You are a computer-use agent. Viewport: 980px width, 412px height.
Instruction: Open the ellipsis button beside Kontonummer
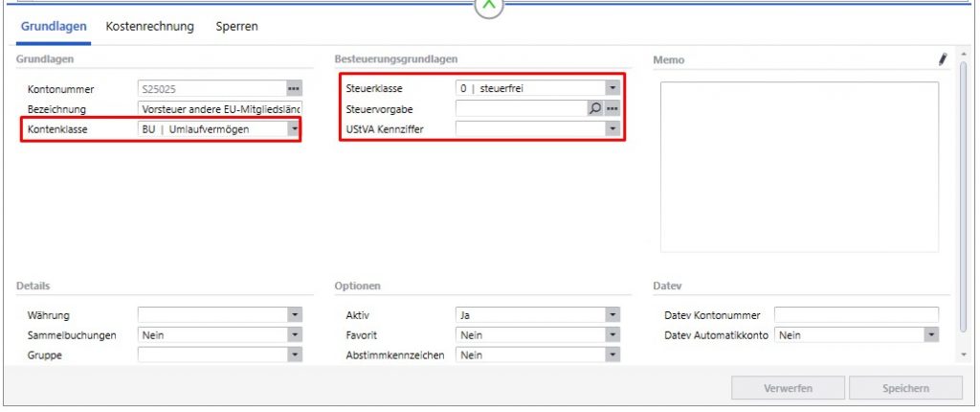[x=294, y=89]
